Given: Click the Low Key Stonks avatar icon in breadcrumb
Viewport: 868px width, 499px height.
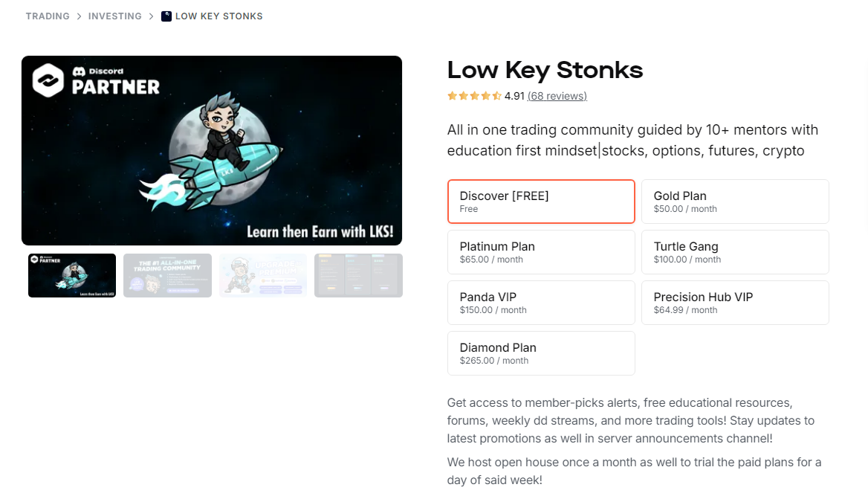Looking at the screenshot, I should pos(166,16).
